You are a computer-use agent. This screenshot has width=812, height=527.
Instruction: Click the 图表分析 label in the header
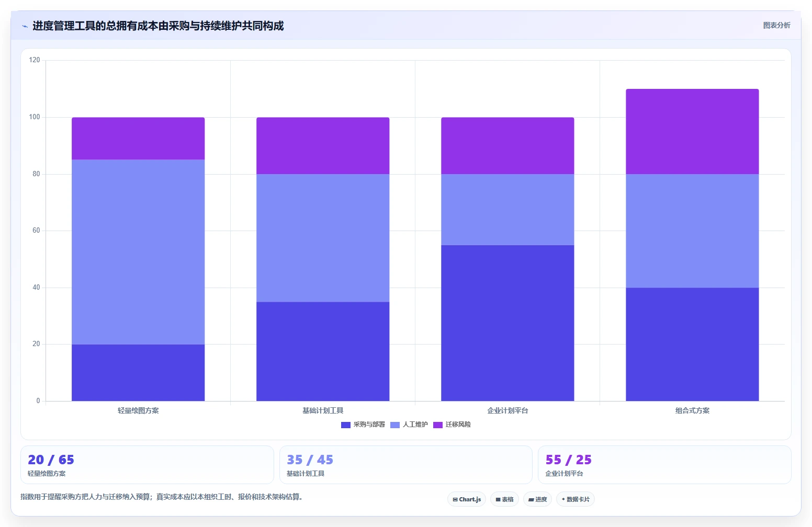tap(776, 25)
